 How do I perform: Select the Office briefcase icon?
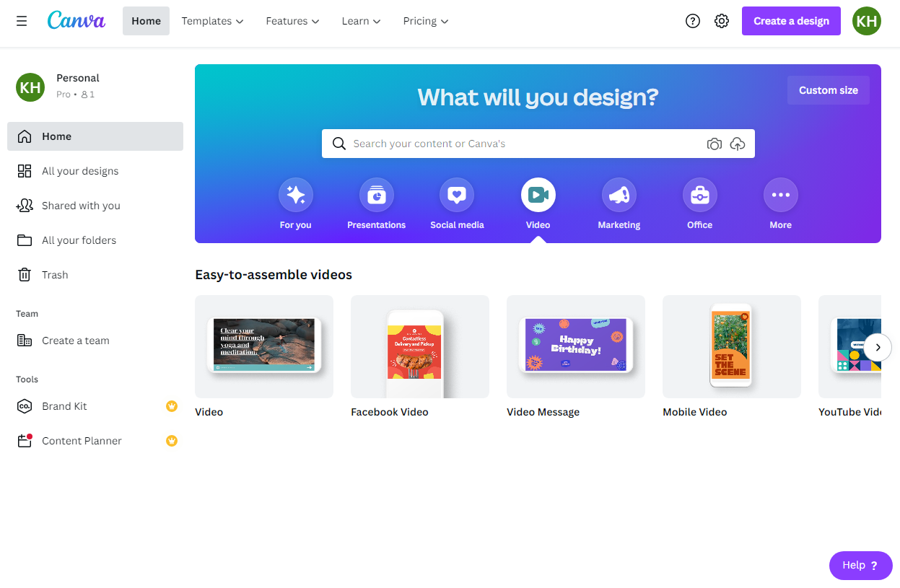(x=700, y=195)
